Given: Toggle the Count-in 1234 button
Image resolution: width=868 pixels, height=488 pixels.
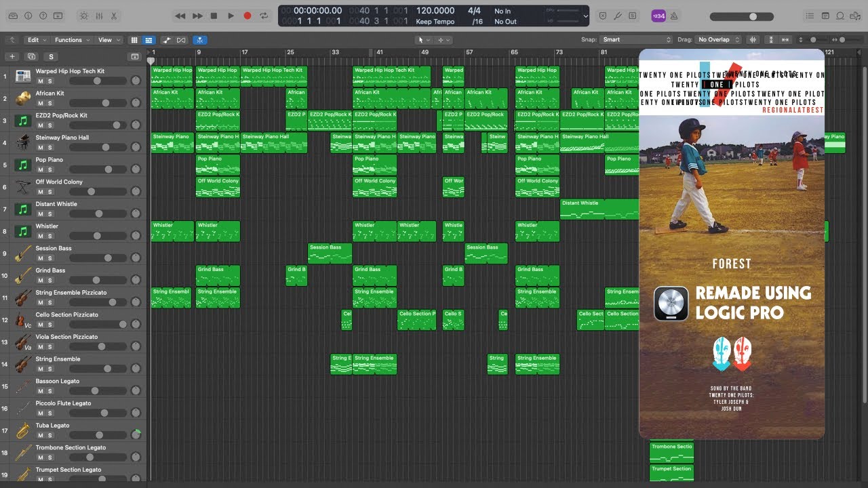Looking at the screenshot, I should click(658, 16).
